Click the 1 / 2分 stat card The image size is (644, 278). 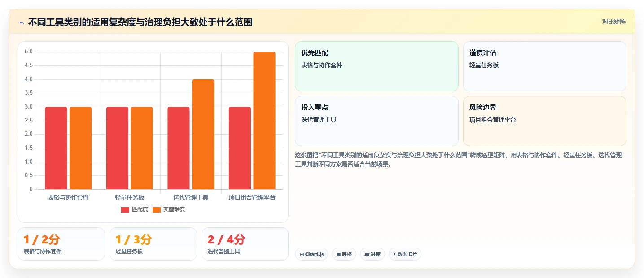click(61, 244)
